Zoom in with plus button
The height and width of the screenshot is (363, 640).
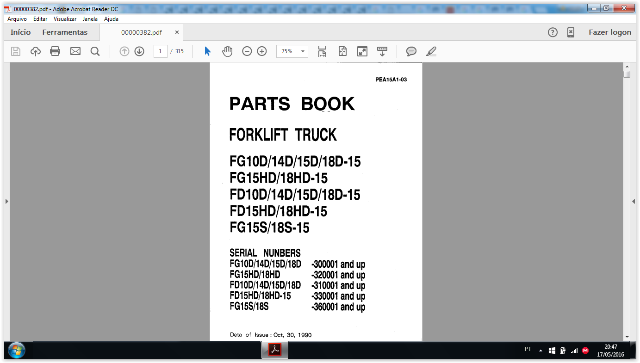262,51
